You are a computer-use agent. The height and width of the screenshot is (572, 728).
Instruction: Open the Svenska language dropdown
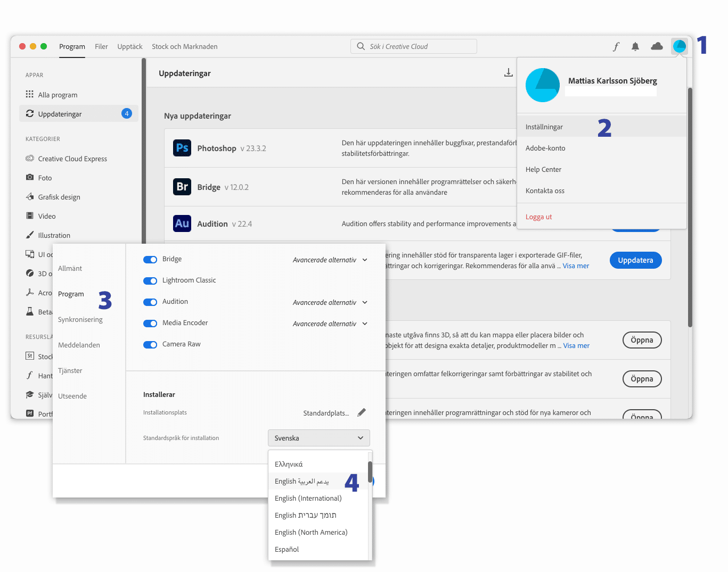pyautogui.click(x=318, y=438)
